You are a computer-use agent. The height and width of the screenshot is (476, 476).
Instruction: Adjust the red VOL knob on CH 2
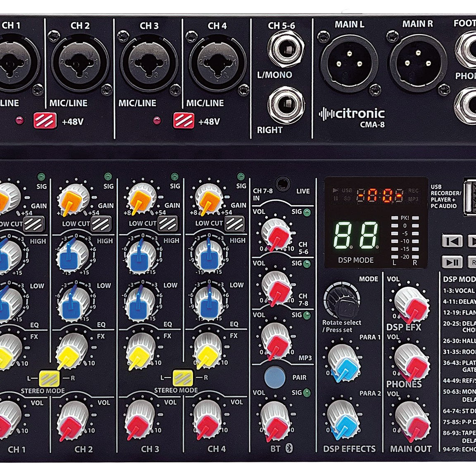pos(72,421)
